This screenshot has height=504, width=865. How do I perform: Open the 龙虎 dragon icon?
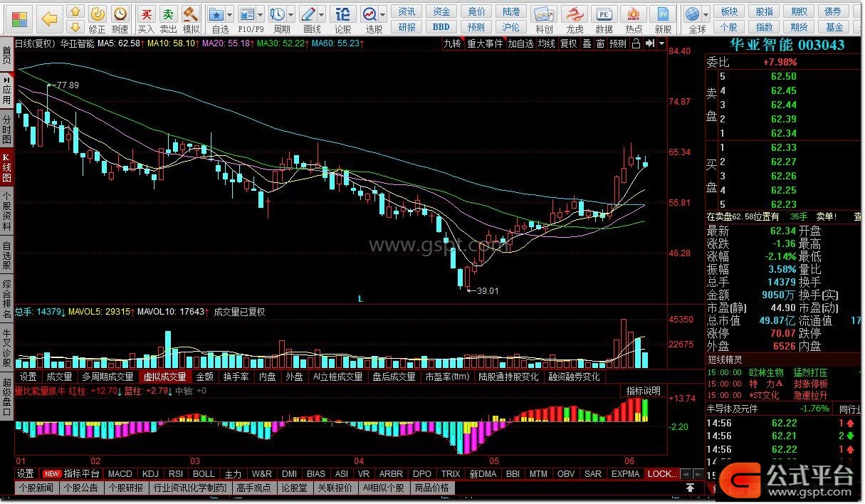click(575, 19)
